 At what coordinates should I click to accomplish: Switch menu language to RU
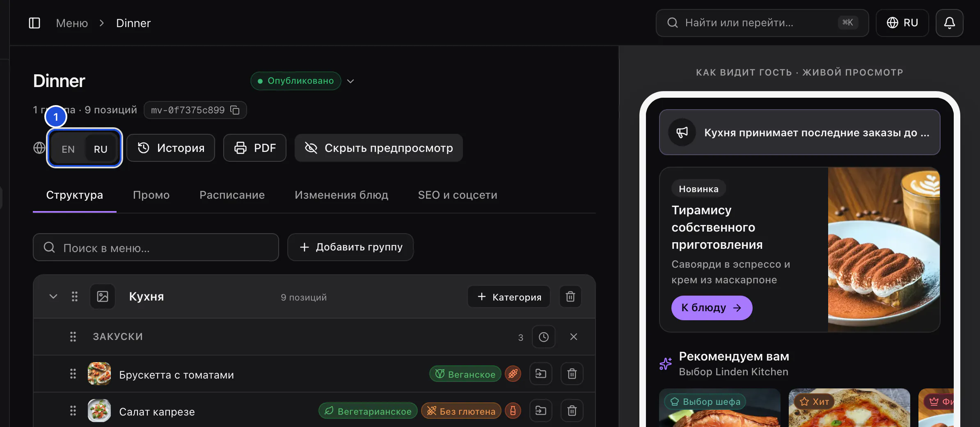(x=101, y=149)
